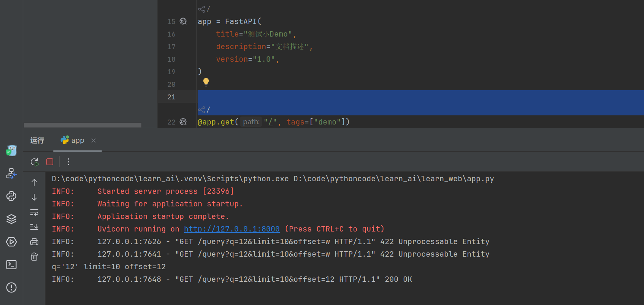
Task: Open the Services tool window
Action: [x=11, y=242]
